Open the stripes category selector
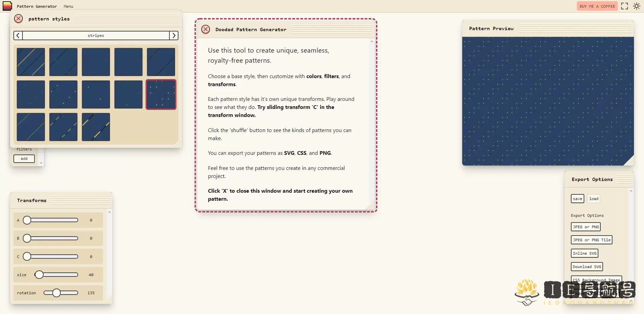Screen dimensions: 644x314 96,36
